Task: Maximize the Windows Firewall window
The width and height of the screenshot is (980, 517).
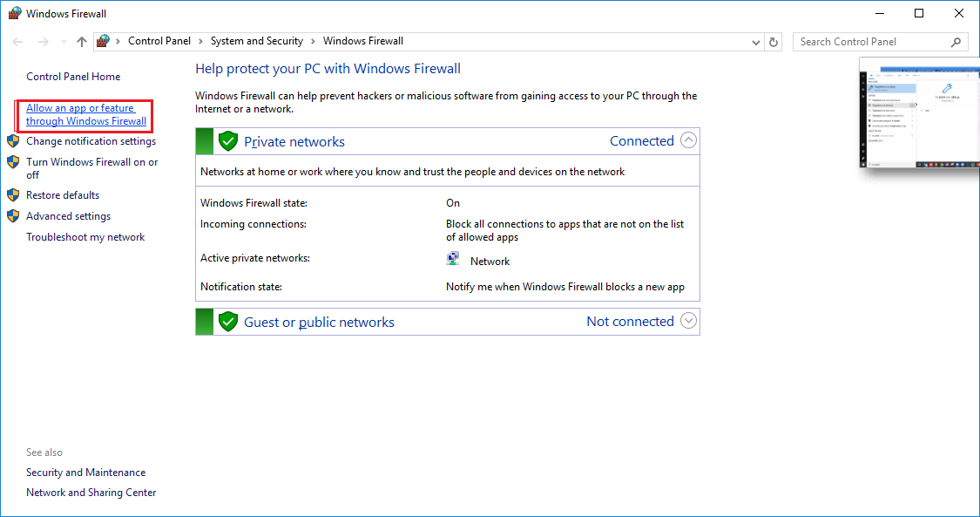Action: 919,14
